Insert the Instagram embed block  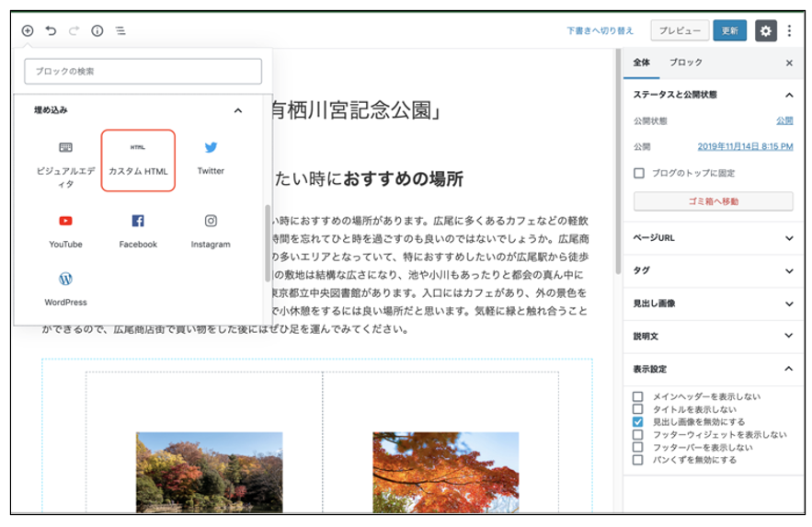click(211, 232)
